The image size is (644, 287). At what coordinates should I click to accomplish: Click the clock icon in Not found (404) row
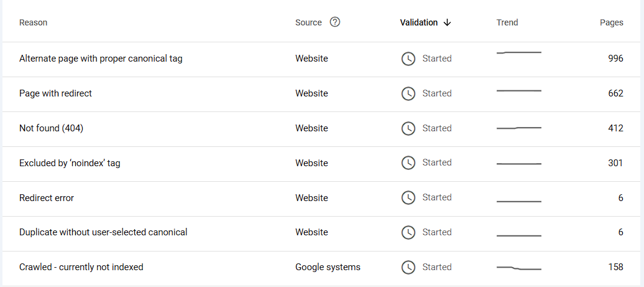click(408, 128)
